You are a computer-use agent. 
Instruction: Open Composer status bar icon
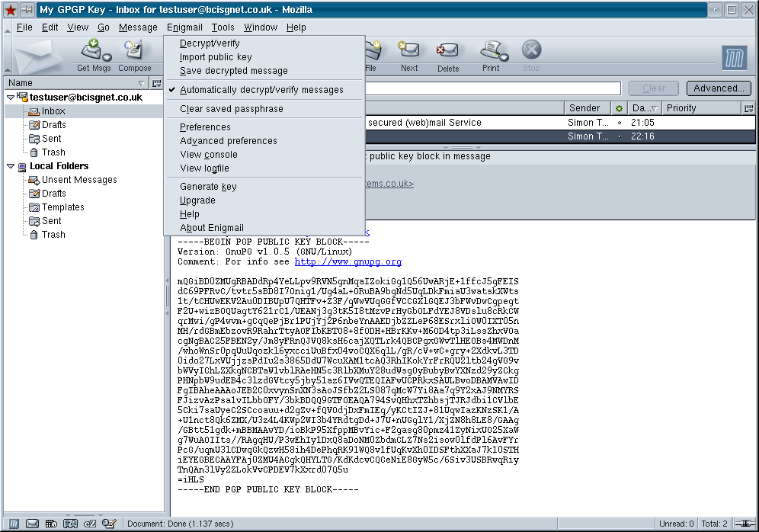109,524
